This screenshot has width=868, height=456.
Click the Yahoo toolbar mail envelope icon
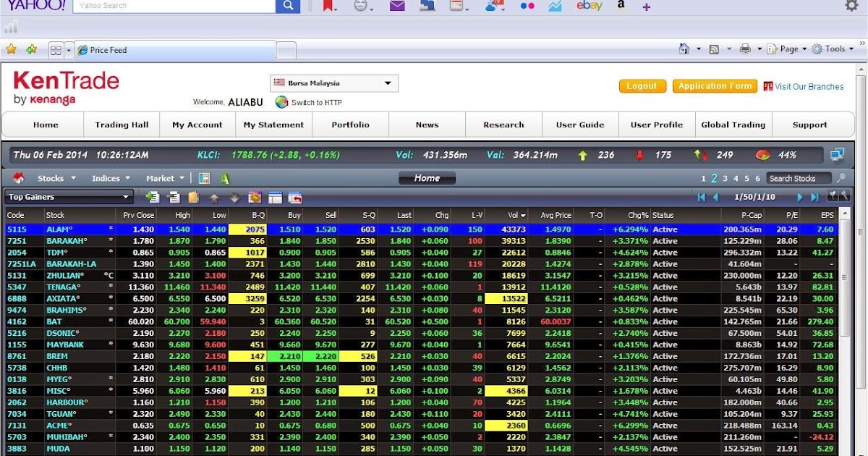[397, 6]
